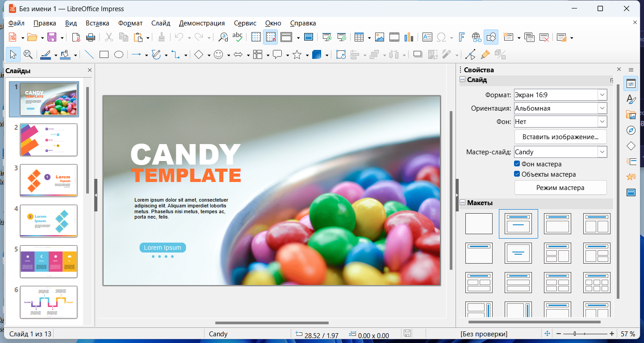Click the Fill Color bucket swatch
This screenshot has height=343, width=644.
click(x=65, y=54)
